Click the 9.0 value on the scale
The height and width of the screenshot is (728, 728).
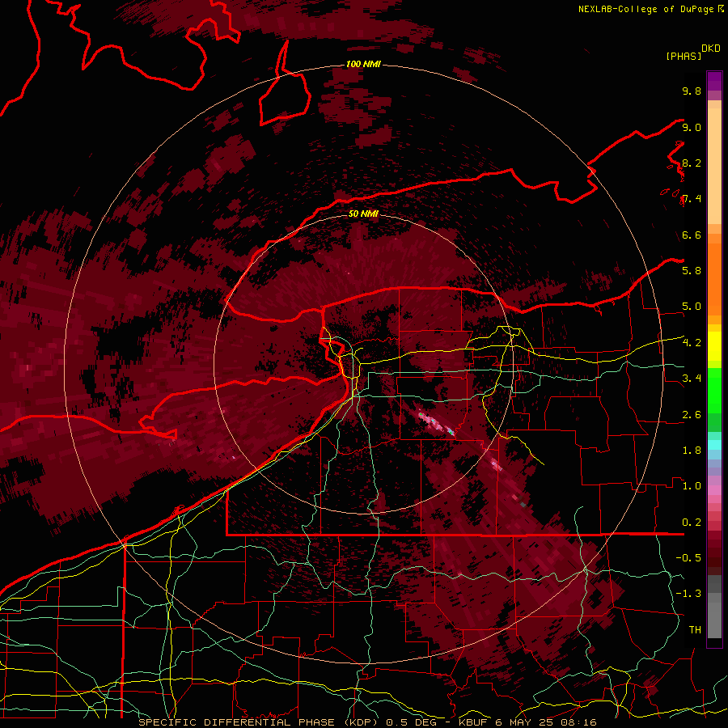coord(692,127)
